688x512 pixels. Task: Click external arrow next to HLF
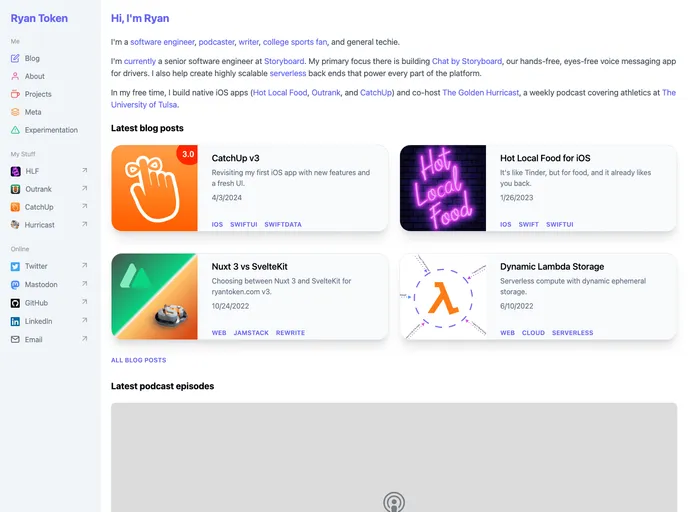point(85,170)
